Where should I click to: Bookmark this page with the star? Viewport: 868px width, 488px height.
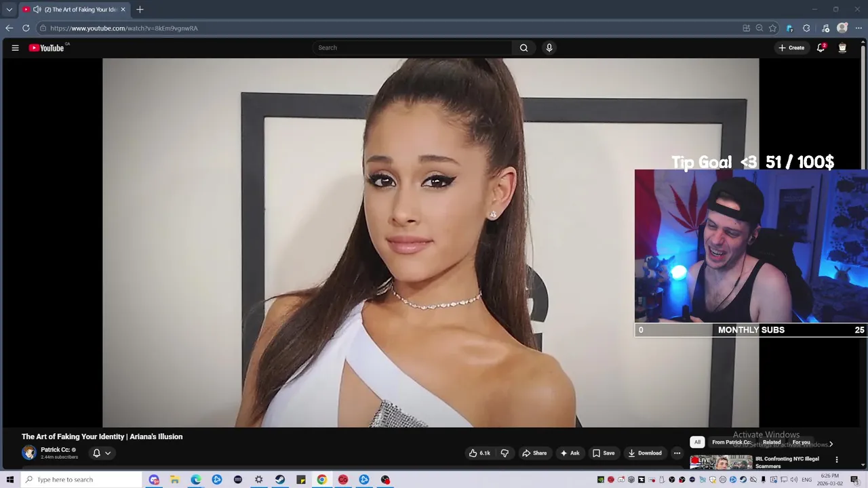[x=772, y=28]
